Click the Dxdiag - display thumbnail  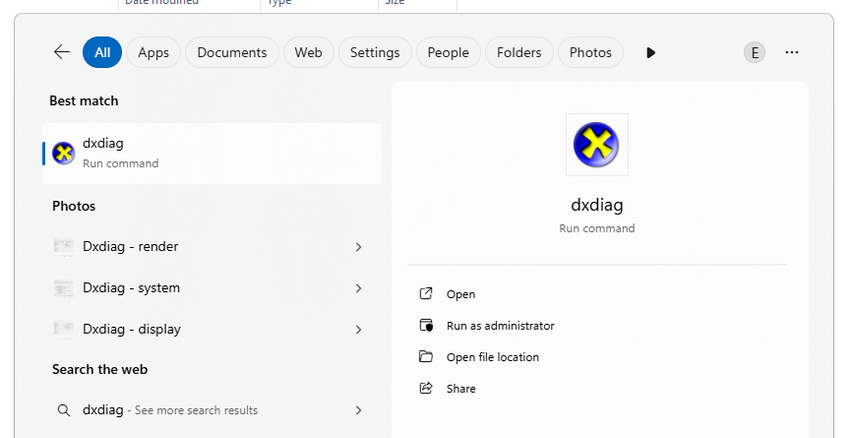click(63, 329)
